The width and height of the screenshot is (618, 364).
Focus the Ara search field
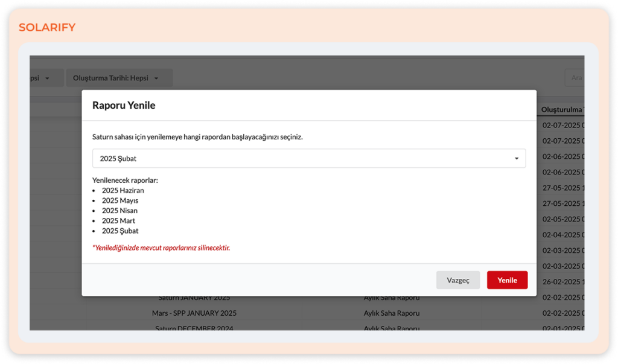(575, 78)
